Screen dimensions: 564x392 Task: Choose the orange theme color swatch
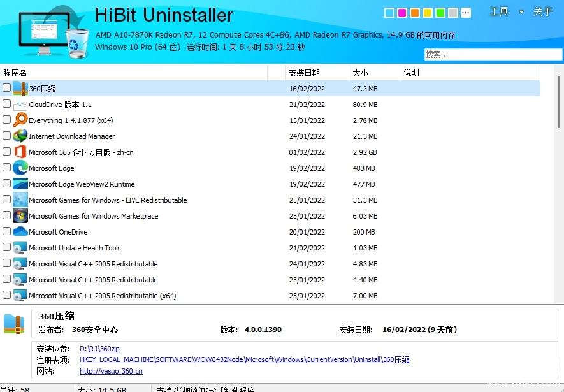click(415, 13)
